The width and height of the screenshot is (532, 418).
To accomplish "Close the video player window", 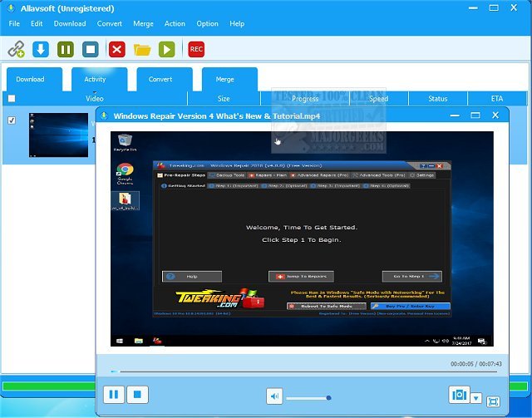I will coord(495,116).
